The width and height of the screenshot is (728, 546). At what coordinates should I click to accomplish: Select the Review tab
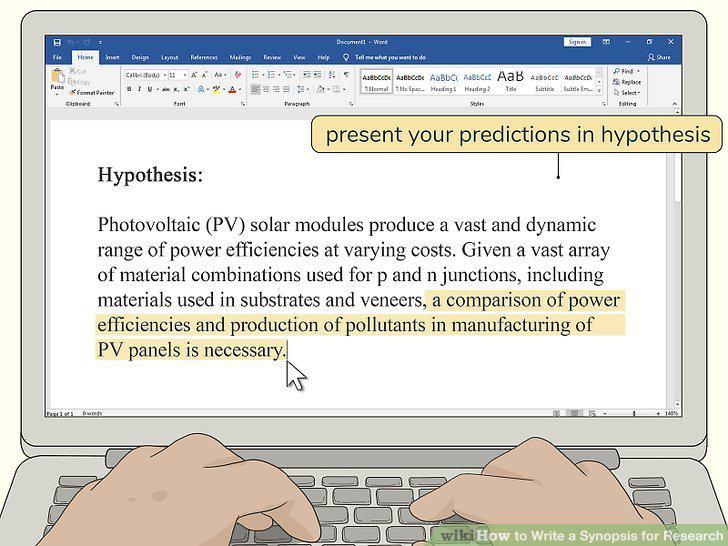click(x=272, y=57)
